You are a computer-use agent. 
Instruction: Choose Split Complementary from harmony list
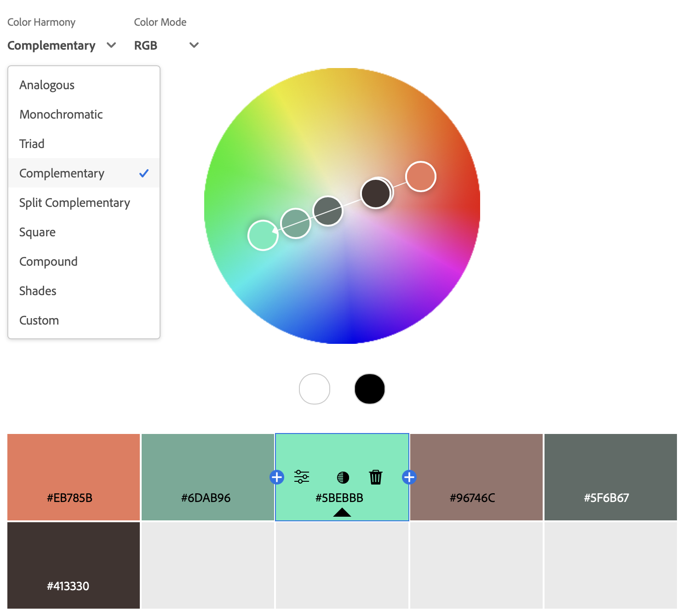(x=75, y=203)
